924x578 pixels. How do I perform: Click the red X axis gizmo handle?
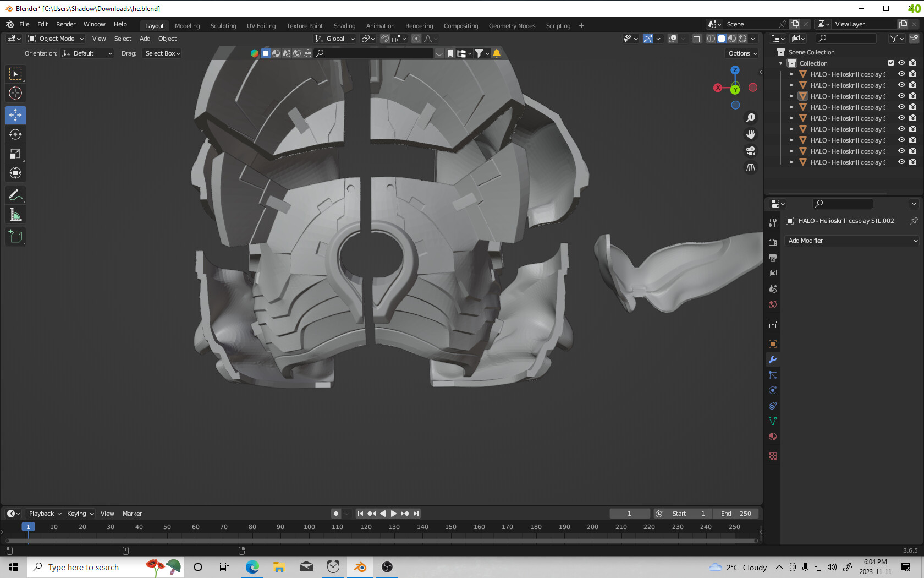718,88
